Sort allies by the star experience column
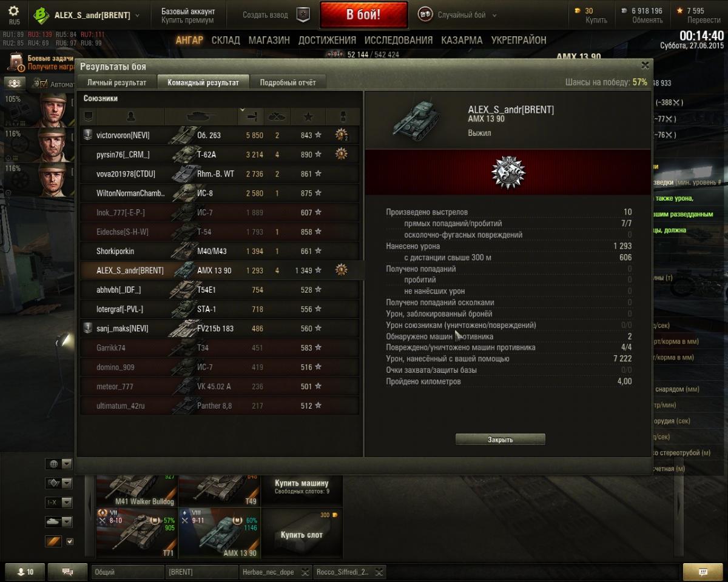Viewport: 728px width, 582px height. click(x=308, y=116)
